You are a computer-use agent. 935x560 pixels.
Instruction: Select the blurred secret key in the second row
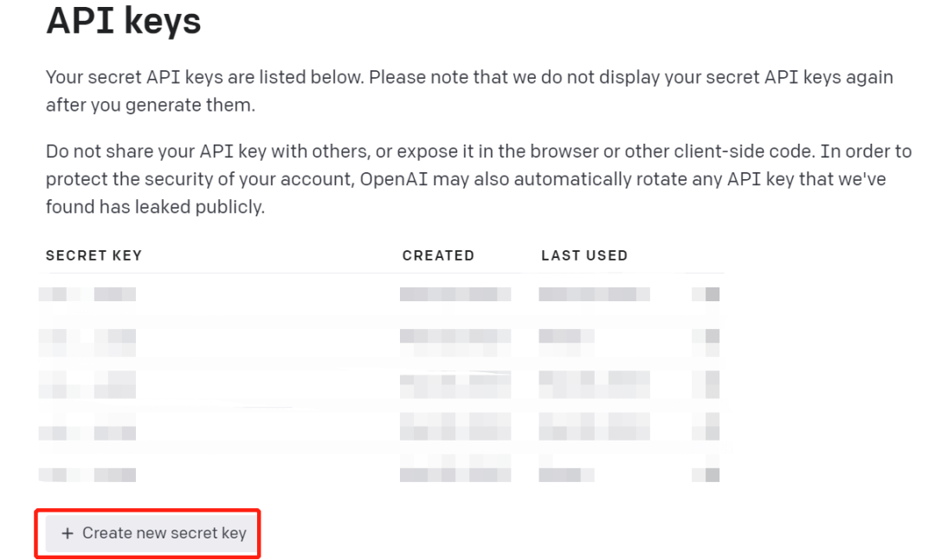click(x=87, y=343)
